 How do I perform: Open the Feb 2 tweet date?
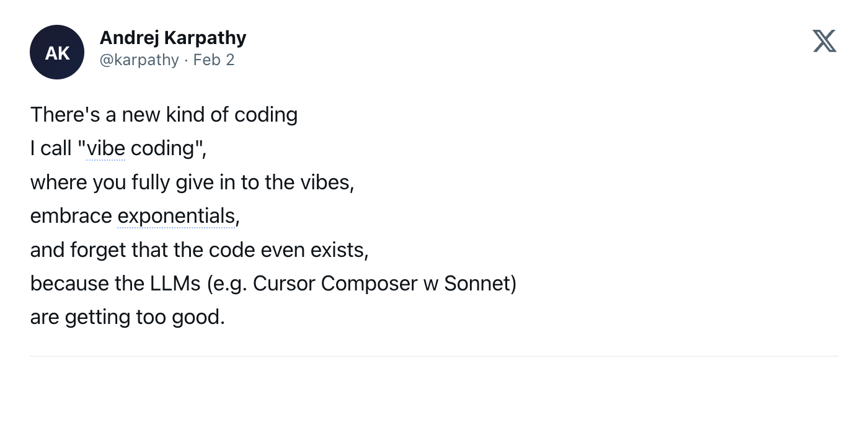coord(214,60)
